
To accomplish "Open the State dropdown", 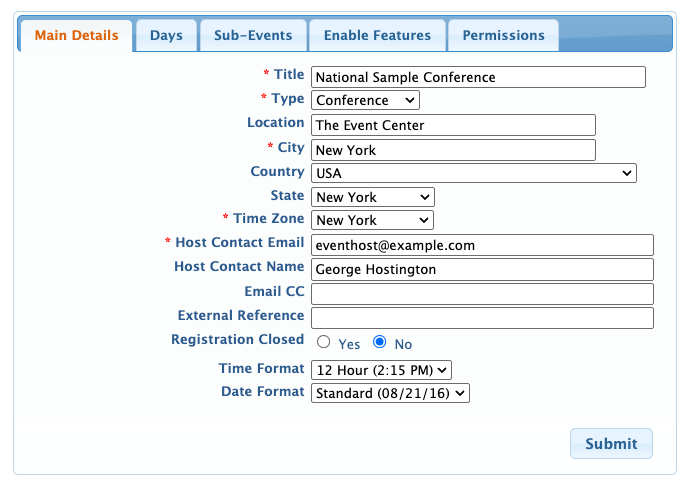I will point(372,197).
